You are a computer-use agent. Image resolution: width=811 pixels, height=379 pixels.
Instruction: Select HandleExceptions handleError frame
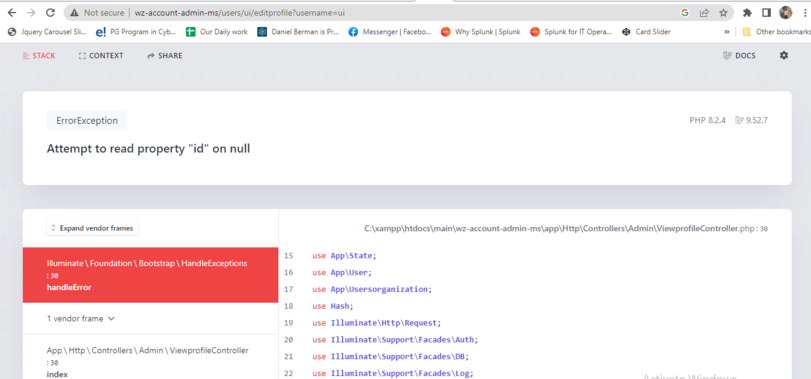[151, 275]
